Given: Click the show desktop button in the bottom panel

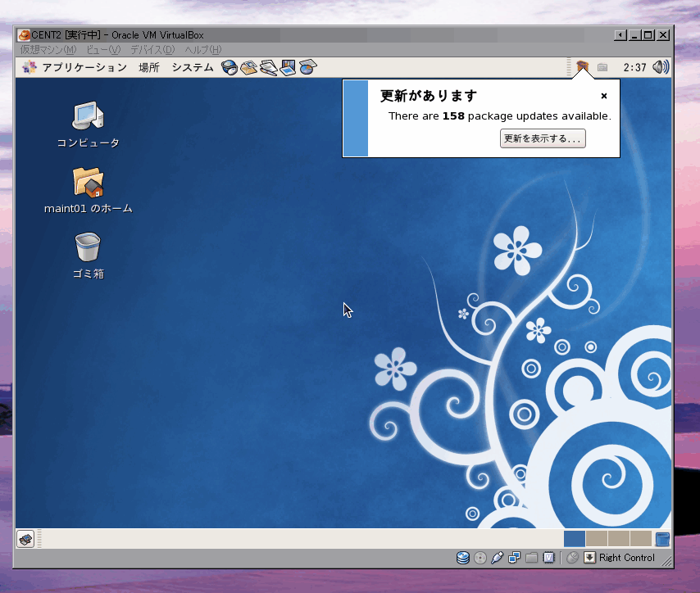Looking at the screenshot, I should pyautogui.click(x=25, y=539).
